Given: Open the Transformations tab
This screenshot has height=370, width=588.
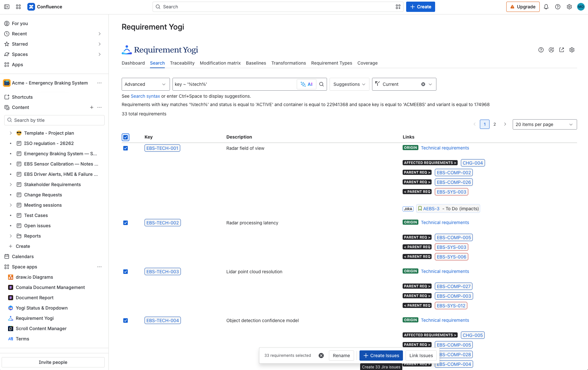Looking at the screenshot, I should coord(289,63).
